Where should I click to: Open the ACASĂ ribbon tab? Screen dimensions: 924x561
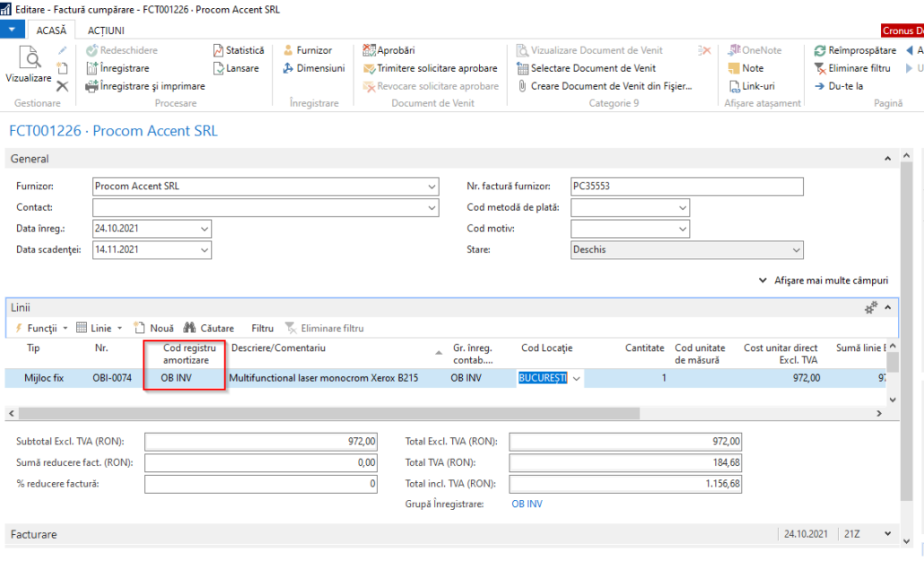(x=51, y=30)
